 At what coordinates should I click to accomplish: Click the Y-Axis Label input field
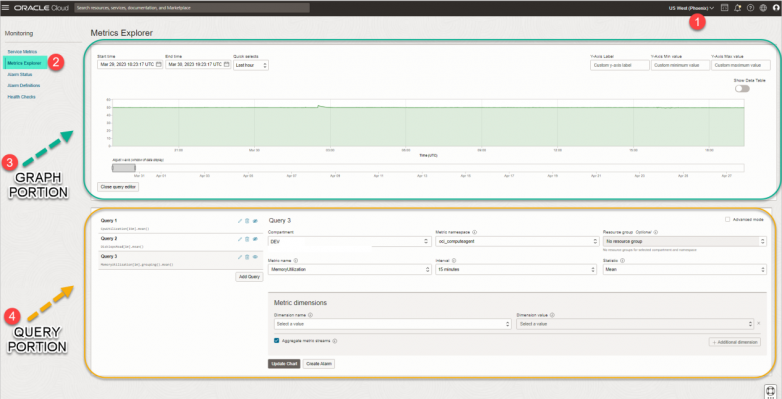(x=620, y=65)
